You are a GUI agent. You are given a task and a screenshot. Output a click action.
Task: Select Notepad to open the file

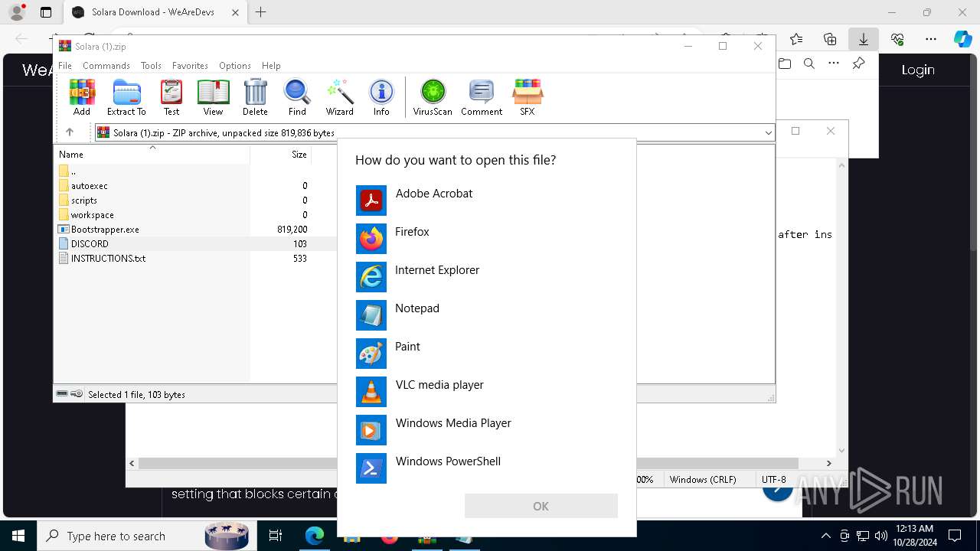(487, 315)
